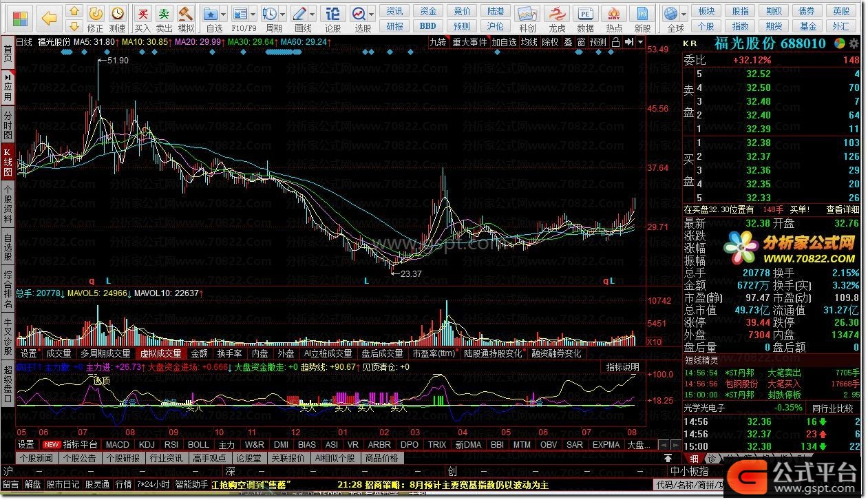Open the 热点 hot topics icon
Screen dimensions: 868x500
point(614,19)
